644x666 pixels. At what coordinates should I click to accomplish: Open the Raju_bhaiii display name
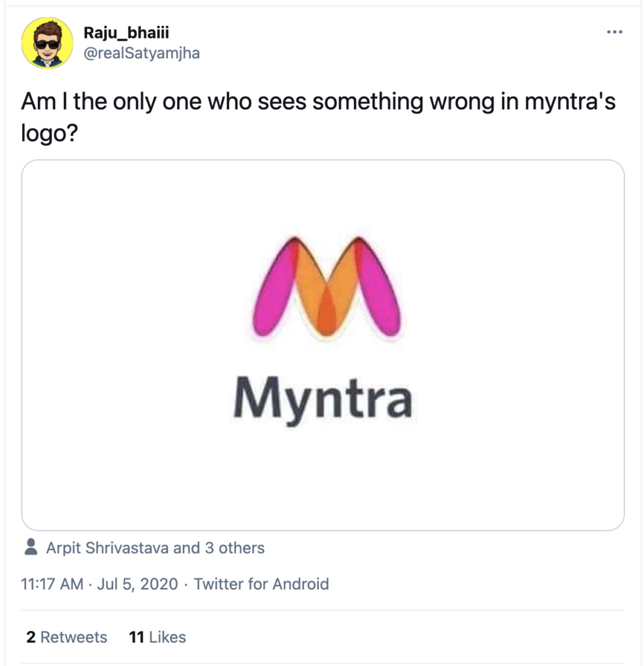[126, 33]
